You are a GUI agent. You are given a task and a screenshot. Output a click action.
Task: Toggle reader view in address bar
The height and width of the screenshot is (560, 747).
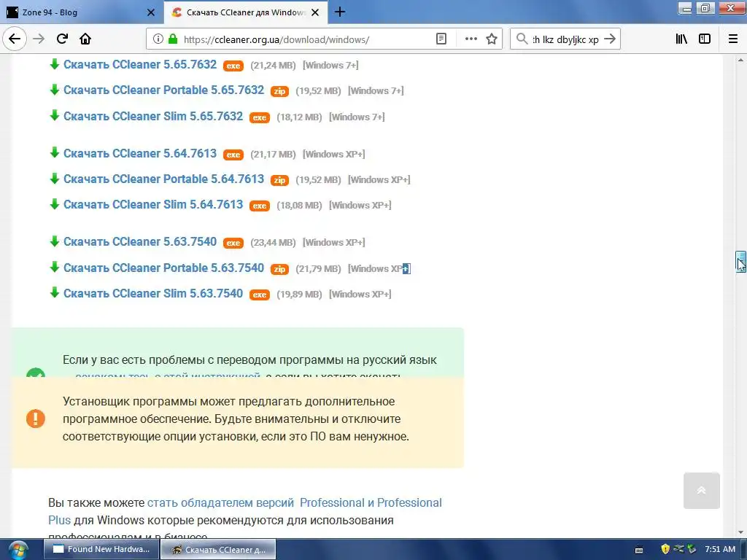[441, 39]
